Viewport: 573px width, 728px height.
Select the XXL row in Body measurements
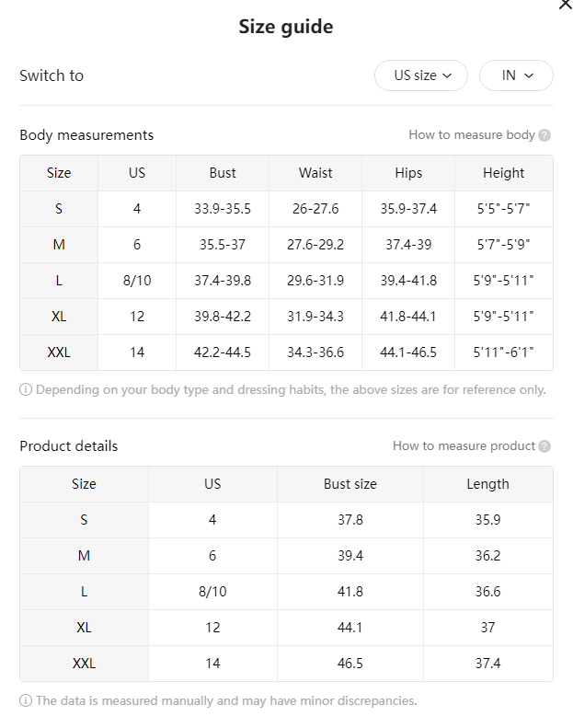pyautogui.click(x=286, y=352)
